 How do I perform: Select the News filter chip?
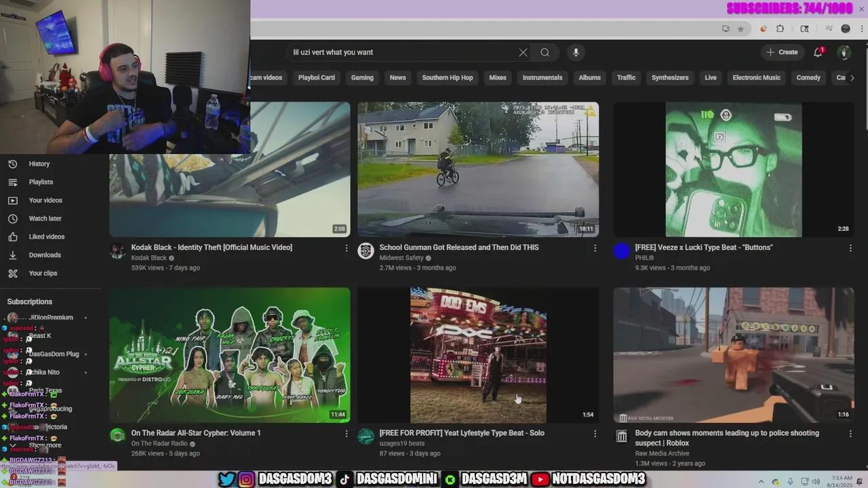click(398, 78)
